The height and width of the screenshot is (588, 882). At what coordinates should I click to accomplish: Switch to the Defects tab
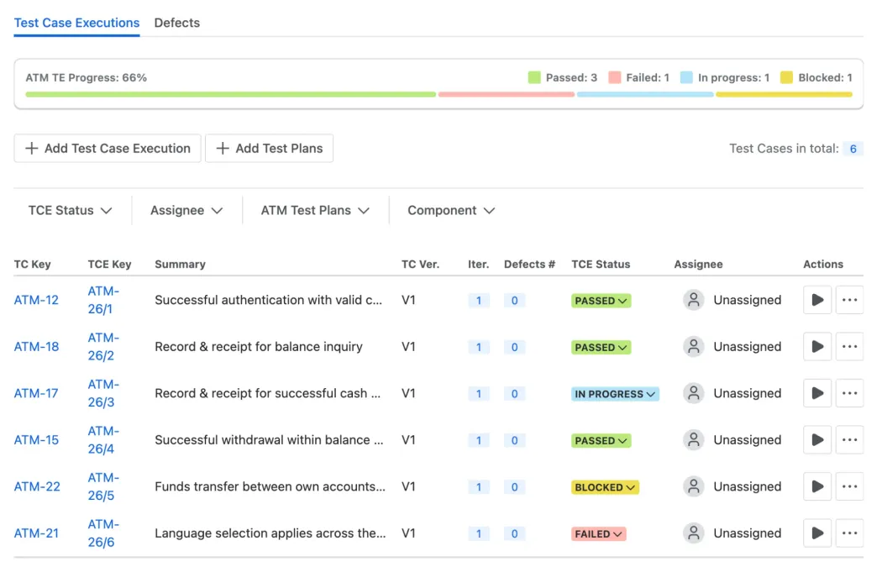point(177,23)
